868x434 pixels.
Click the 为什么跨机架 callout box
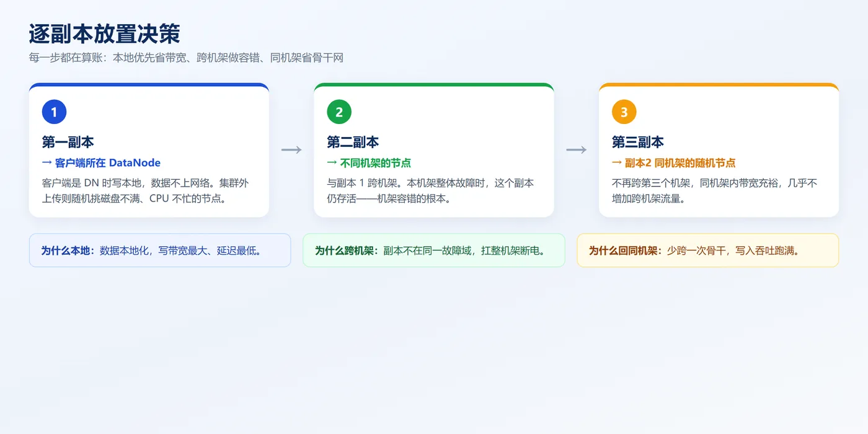[433, 250]
